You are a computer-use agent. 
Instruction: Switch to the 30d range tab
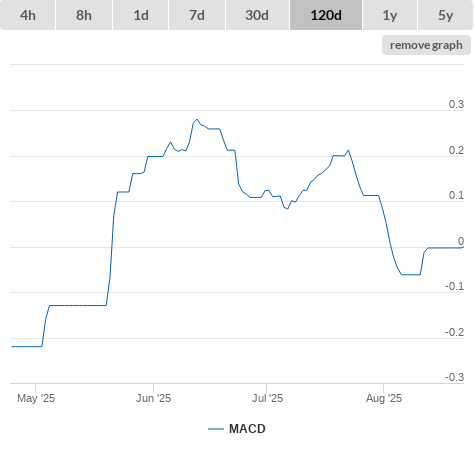(x=257, y=15)
